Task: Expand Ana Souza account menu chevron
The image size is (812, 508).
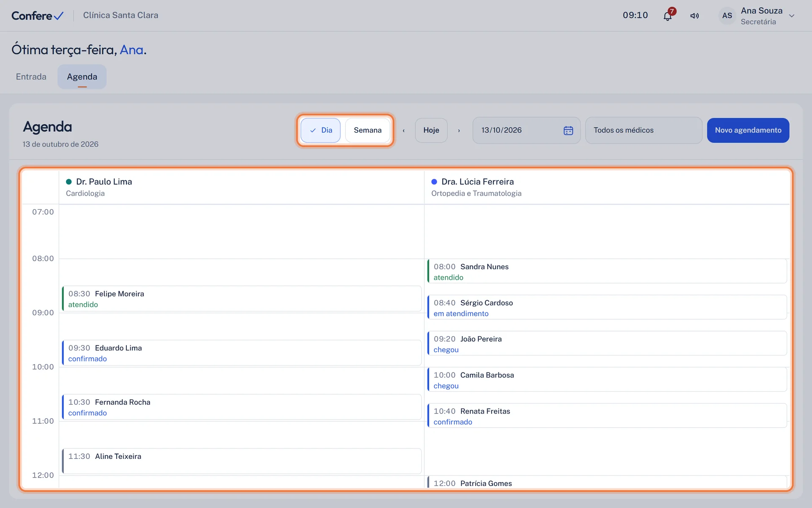Action: (792, 16)
